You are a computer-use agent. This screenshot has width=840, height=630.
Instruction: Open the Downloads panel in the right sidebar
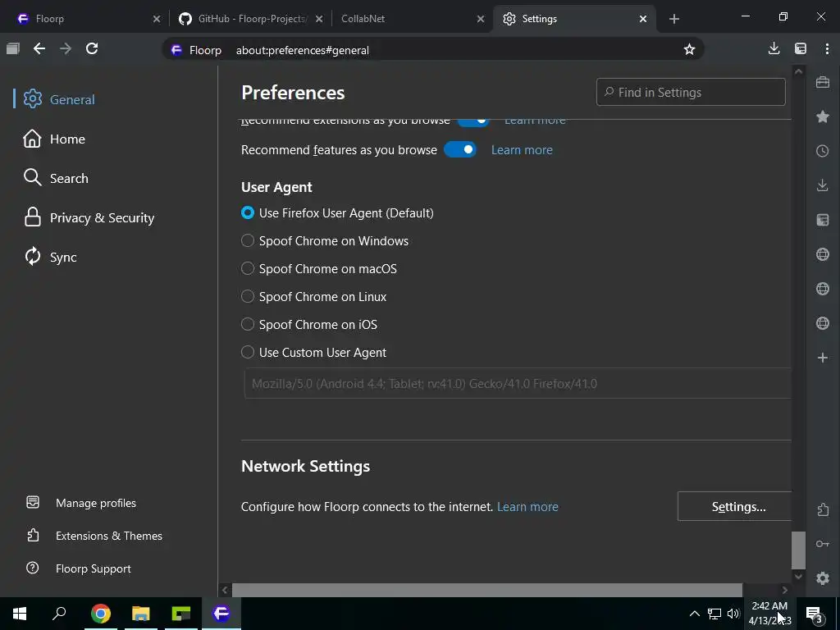click(x=823, y=185)
